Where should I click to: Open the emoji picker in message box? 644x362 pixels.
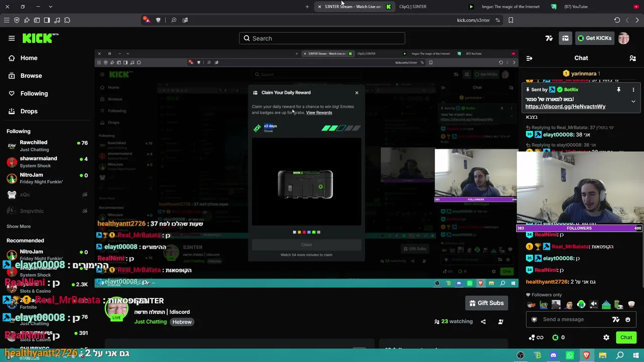coord(627,319)
